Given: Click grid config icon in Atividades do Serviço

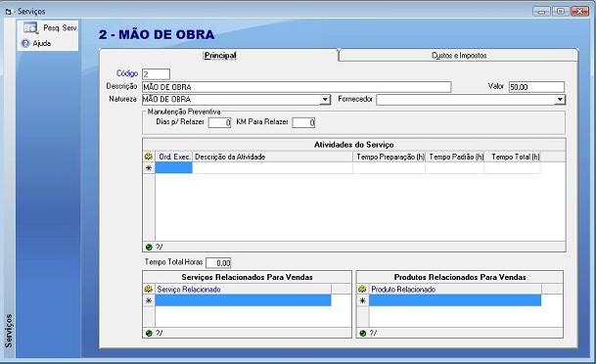Looking at the screenshot, I should (149, 157).
